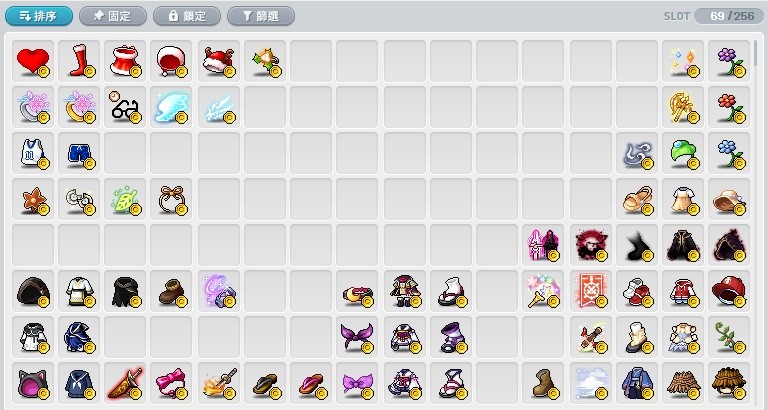Choose the blue shorts item
The height and width of the screenshot is (410, 768).
(79, 153)
